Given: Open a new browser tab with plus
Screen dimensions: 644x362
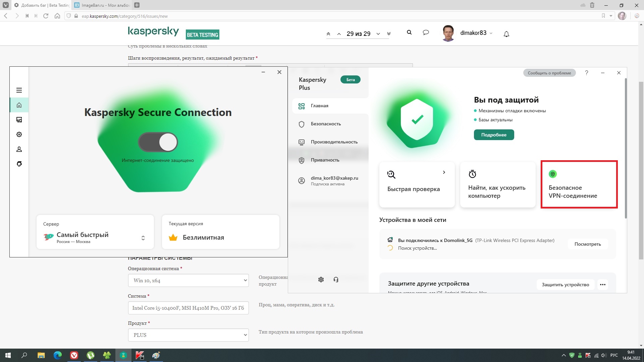Looking at the screenshot, I should point(137,5).
